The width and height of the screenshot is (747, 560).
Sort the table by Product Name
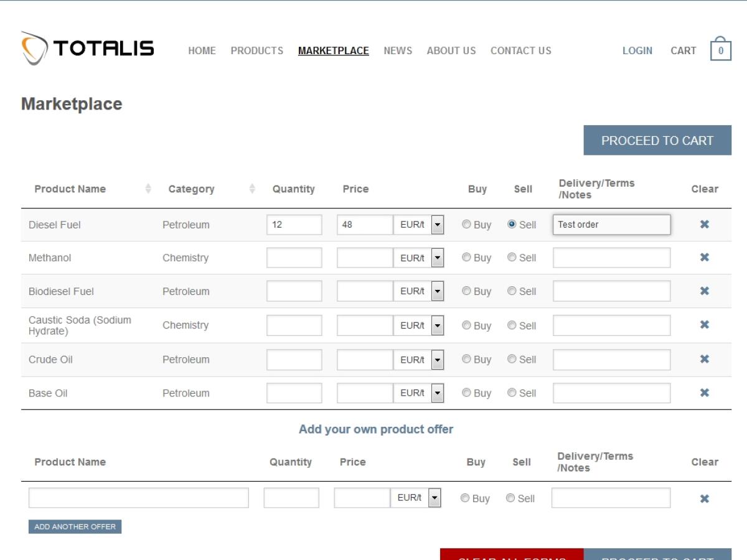148,189
